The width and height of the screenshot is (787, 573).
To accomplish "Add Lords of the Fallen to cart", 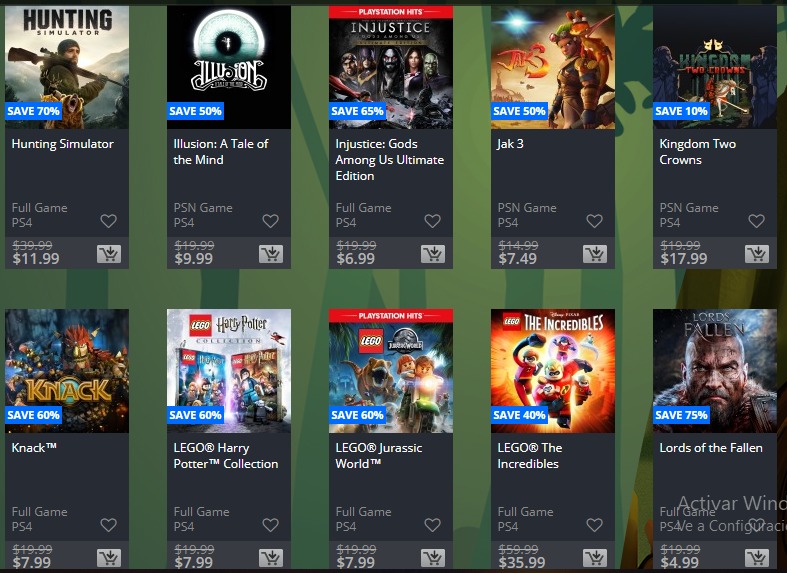I will (757, 557).
